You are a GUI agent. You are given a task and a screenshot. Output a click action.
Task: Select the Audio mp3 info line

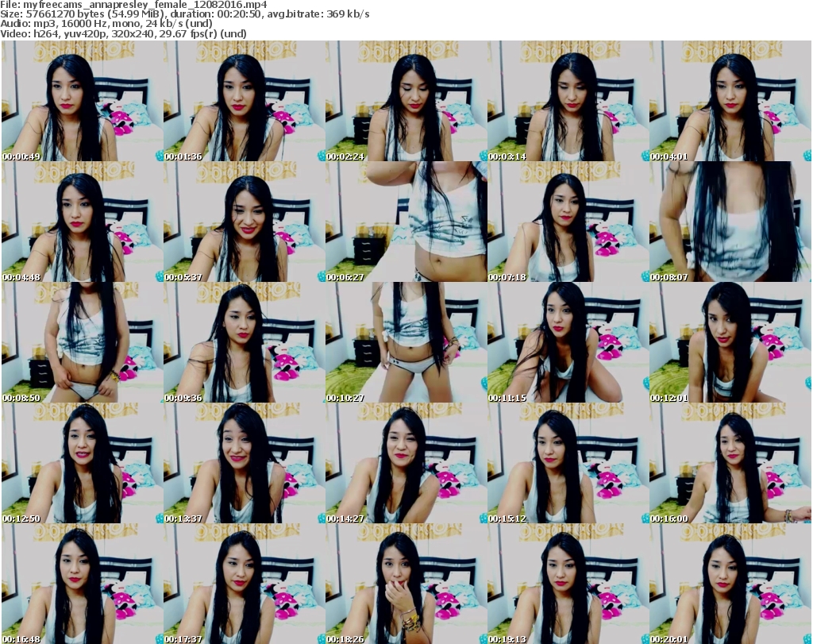(106, 24)
